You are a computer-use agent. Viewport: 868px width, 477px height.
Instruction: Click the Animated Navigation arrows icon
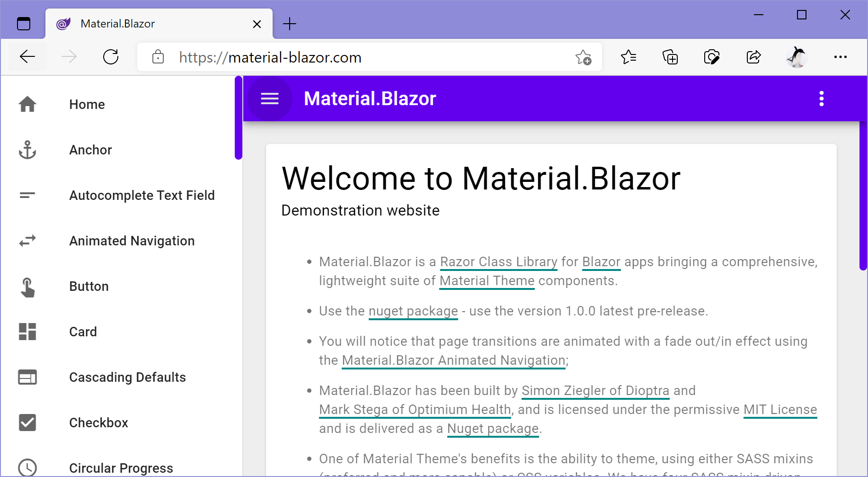point(27,241)
